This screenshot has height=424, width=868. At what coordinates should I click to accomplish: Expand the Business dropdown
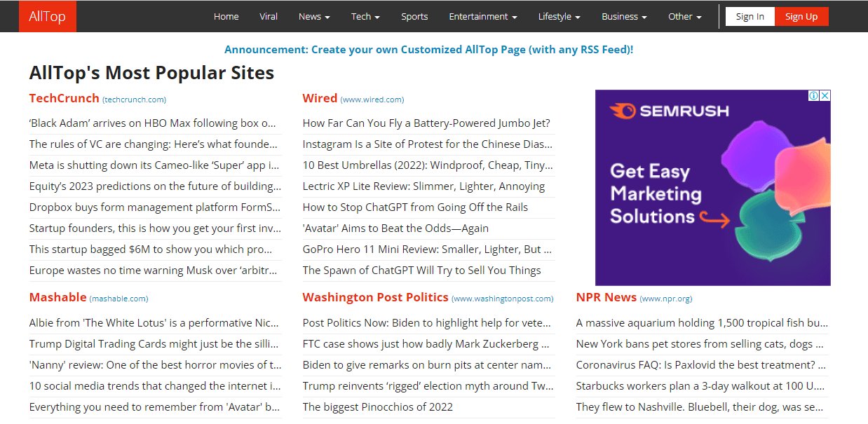pos(624,16)
